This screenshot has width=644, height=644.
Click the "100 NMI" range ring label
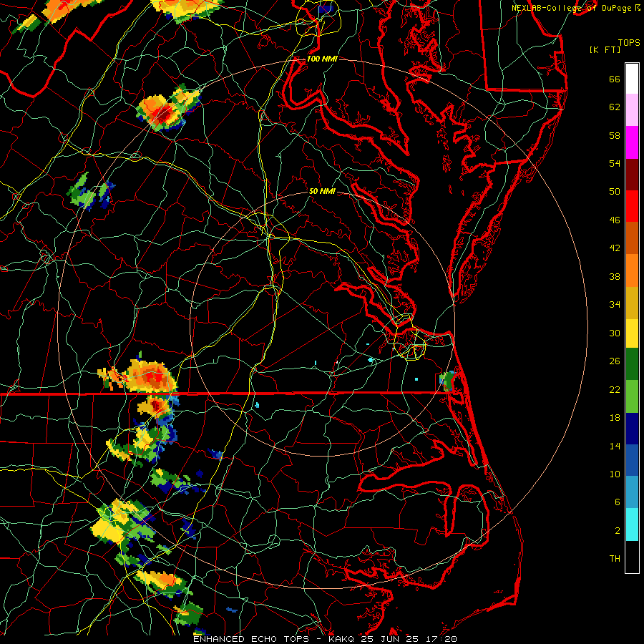pos(322,59)
